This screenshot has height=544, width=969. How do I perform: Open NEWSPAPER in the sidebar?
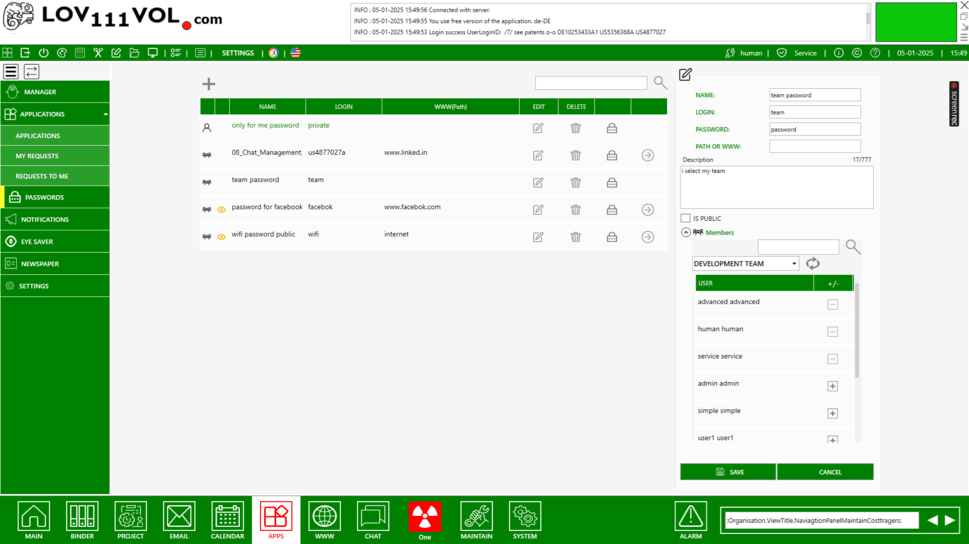point(55,264)
